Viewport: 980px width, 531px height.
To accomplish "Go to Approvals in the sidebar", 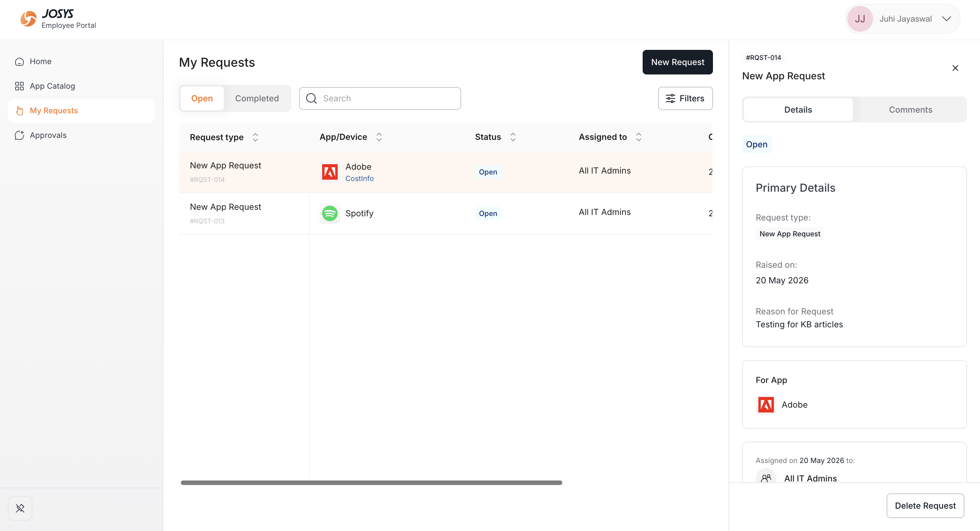I will [81, 135].
